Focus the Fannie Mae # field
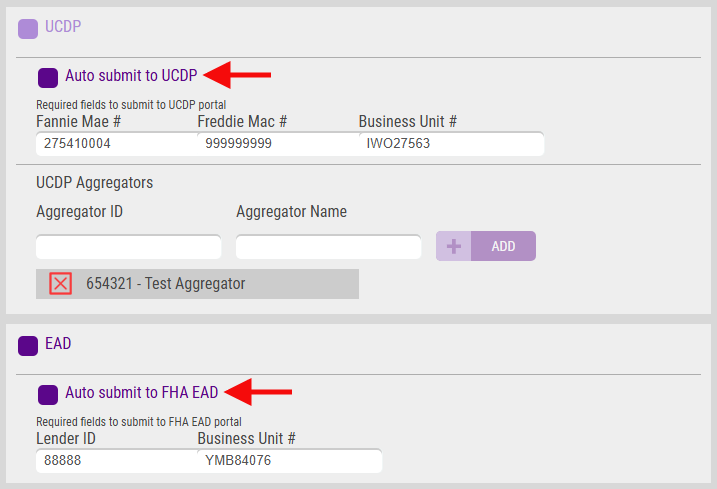Screen dimensions: 717x489 tap(117, 144)
